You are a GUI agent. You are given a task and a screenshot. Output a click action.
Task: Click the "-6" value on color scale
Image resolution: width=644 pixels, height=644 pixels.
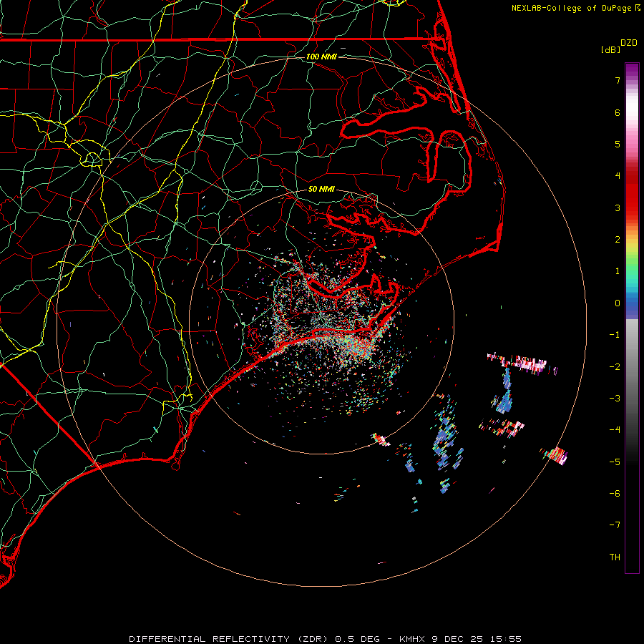coord(615,494)
